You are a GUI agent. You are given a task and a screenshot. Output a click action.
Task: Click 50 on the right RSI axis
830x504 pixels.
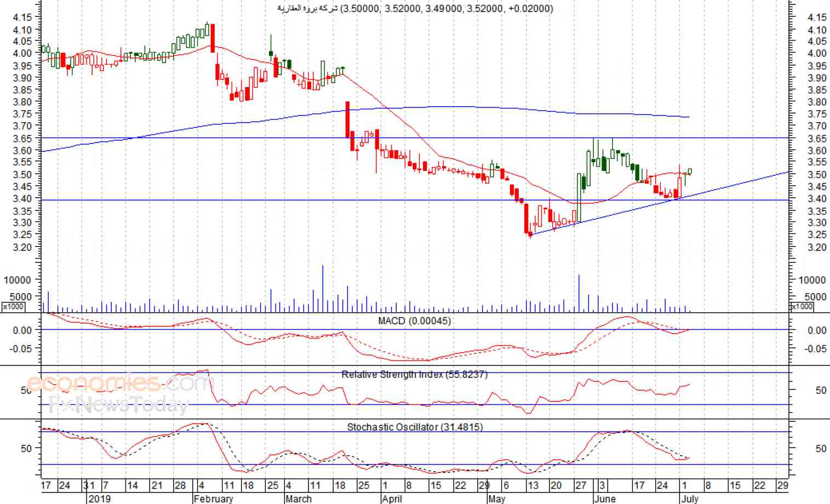[821, 391]
